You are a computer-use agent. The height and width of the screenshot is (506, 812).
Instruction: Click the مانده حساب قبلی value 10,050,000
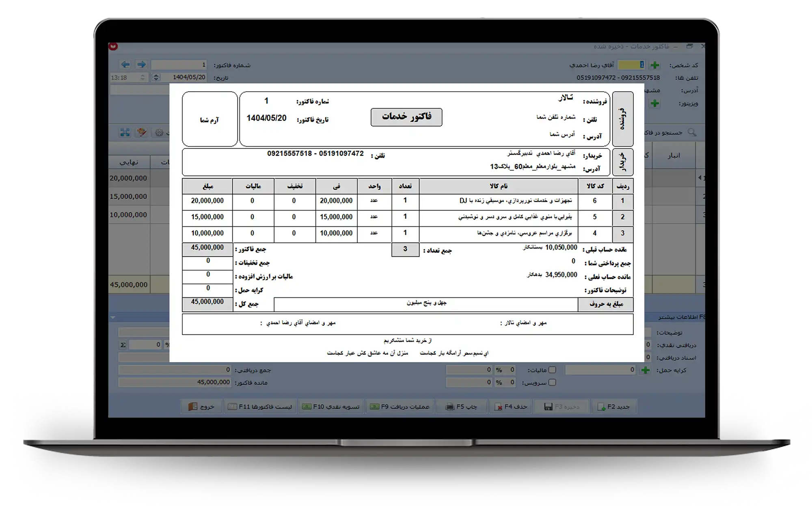pos(561,248)
